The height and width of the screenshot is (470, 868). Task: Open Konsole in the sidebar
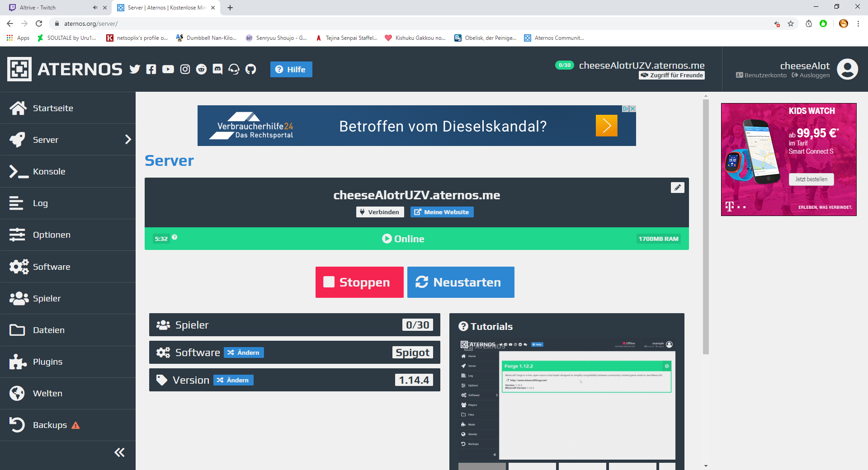pyautogui.click(x=68, y=171)
